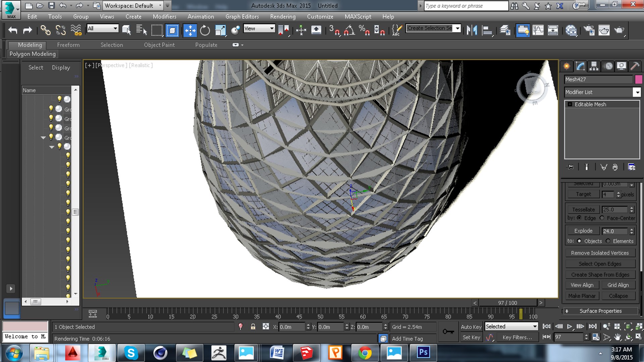Switch to the Object Paint ribbon tab
This screenshot has width=644, height=362.
pos(159,45)
